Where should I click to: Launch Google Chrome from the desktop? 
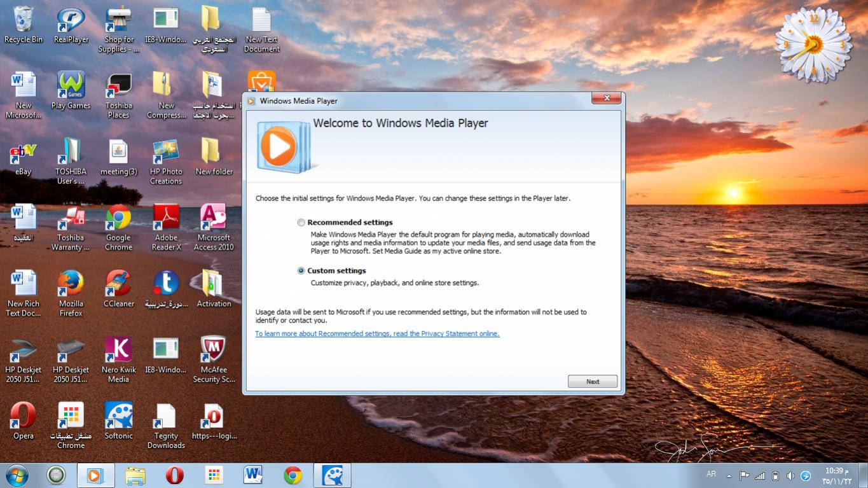click(118, 228)
